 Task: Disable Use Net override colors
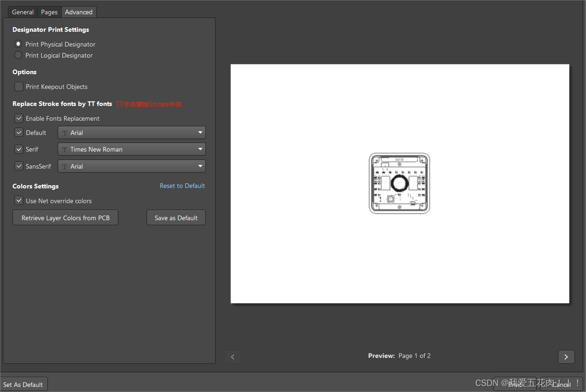coord(19,201)
